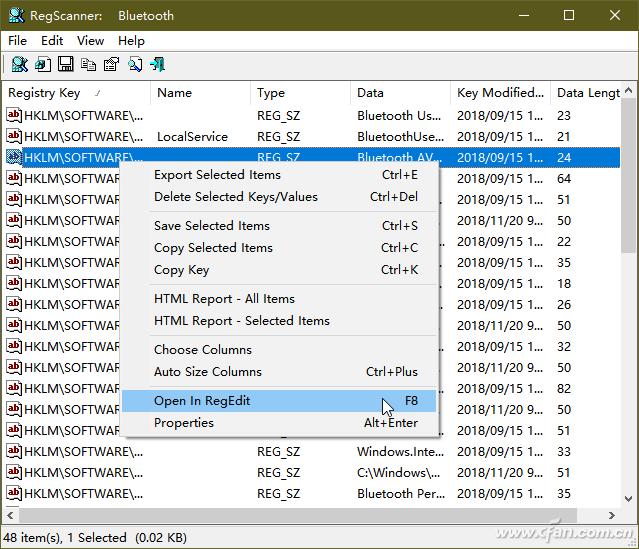Click the Find toolbar icon
The height and width of the screenshot is (549, 639).
134,65
